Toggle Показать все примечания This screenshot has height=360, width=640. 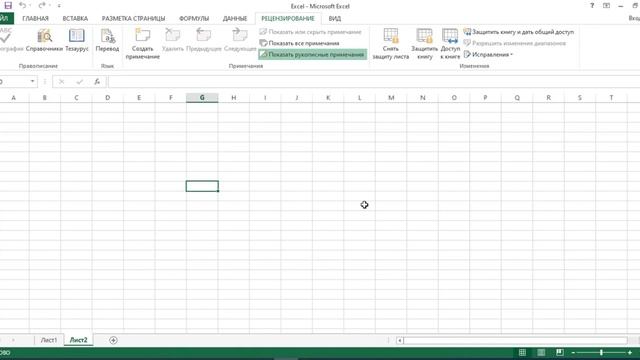pos(300,43)
